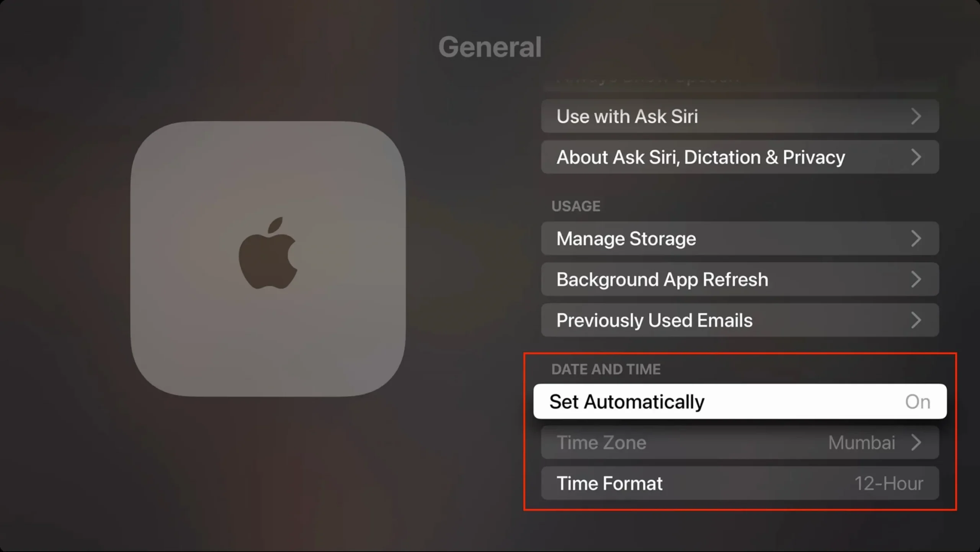Toggle Time Format between 12 and 24-Hour
The width and height of the screenshot is (980, 552).
740,483
